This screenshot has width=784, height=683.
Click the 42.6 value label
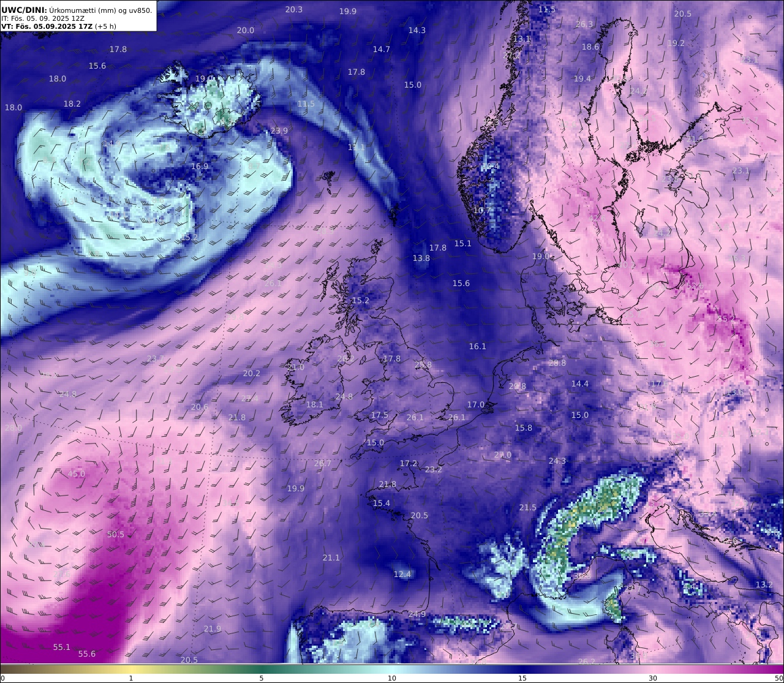click(x=597, y=219)
